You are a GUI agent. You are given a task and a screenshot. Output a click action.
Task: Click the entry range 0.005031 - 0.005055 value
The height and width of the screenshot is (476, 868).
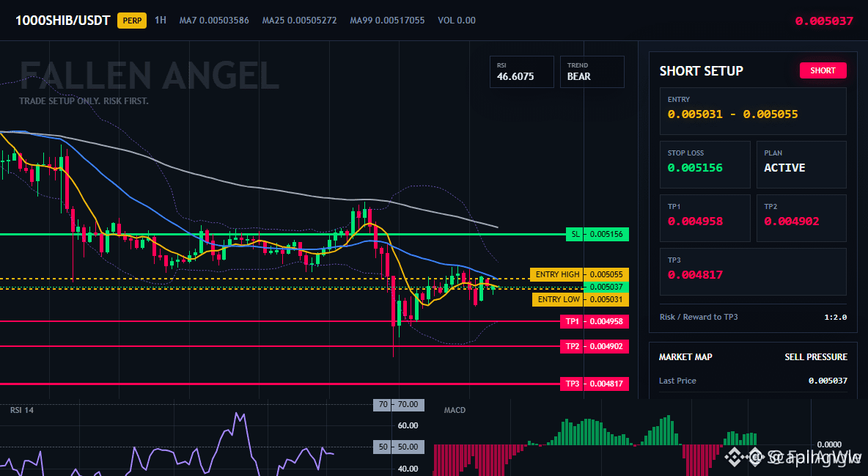tap(732, 114)
